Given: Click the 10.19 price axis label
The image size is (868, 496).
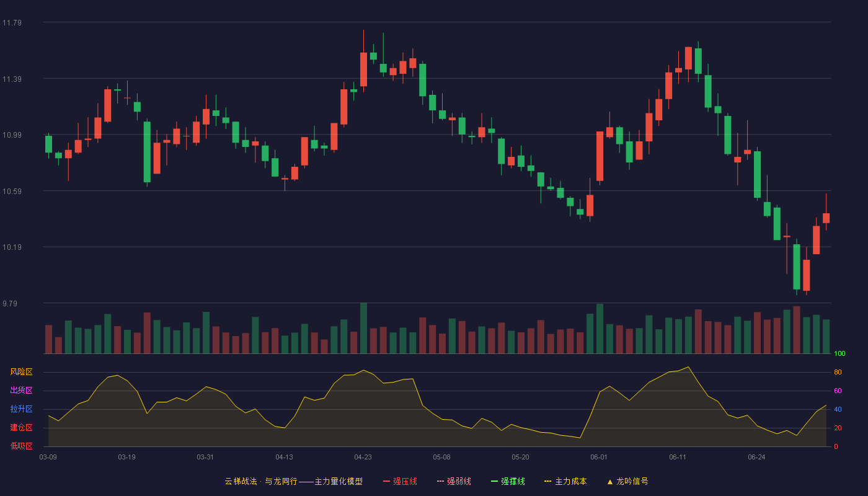Looking at the screenshot, I should pyautogui.click(x=12, y=247).
